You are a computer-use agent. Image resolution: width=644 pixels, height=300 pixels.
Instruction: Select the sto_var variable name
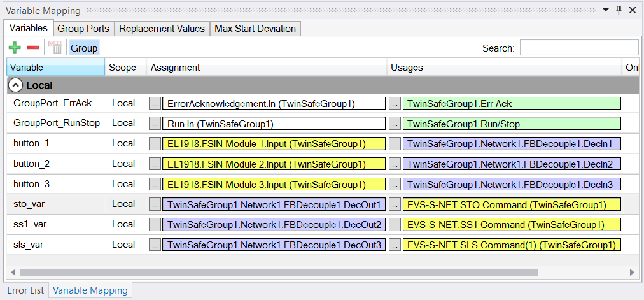[28, 204]
